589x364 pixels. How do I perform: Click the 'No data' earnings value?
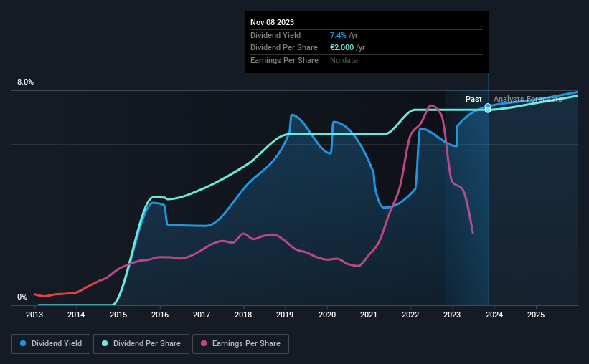(x=344, y=60)
